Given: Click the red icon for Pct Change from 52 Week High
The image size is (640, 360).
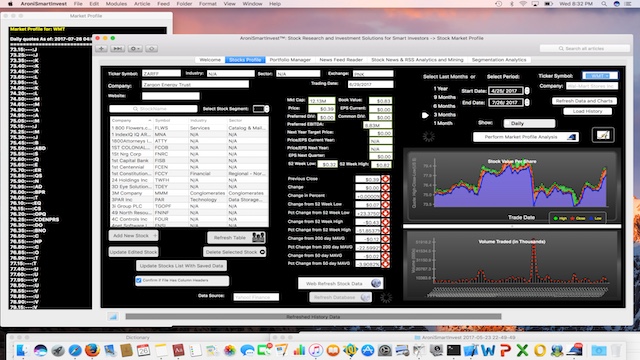Looking at the screenshot, I should [x=385, y=230].
